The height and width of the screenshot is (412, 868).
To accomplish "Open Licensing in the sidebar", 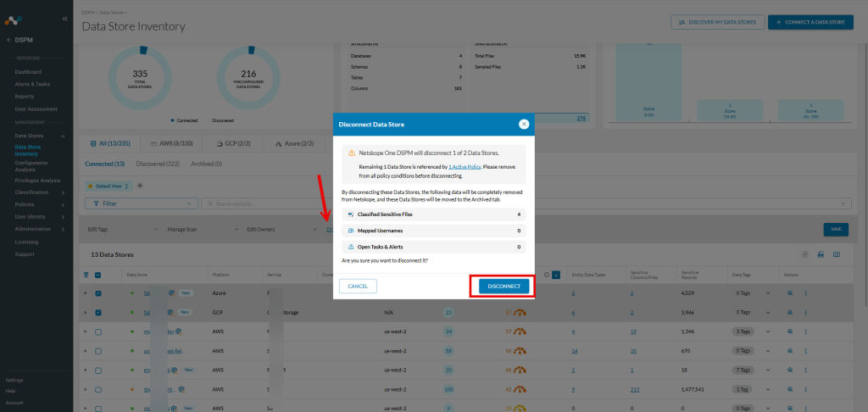I will coord(26,242).
